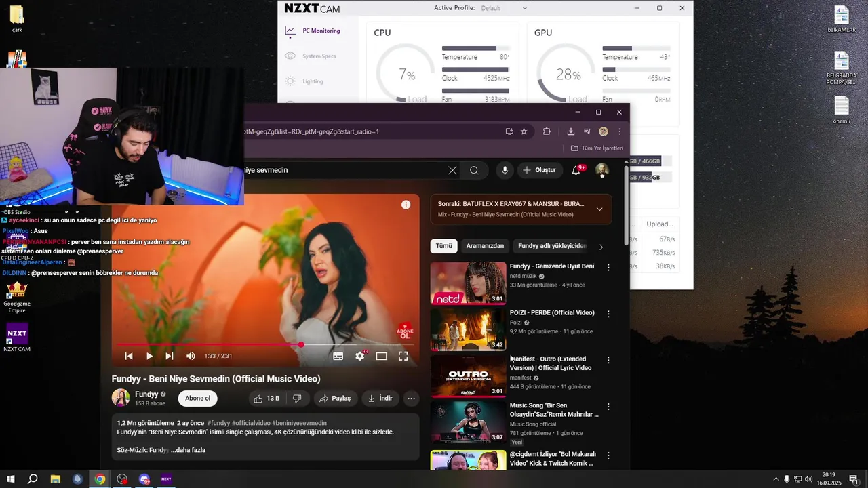
Task: Show hidden system tray icons
Action: click(x=776, y=479)
